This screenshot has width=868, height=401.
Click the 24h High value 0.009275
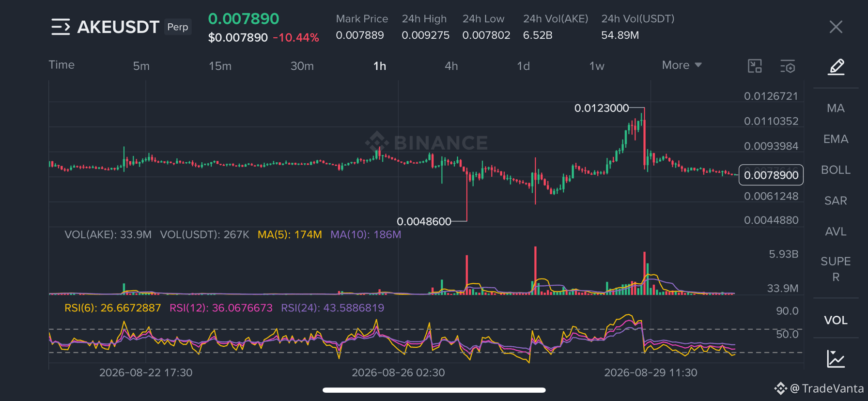425,35
